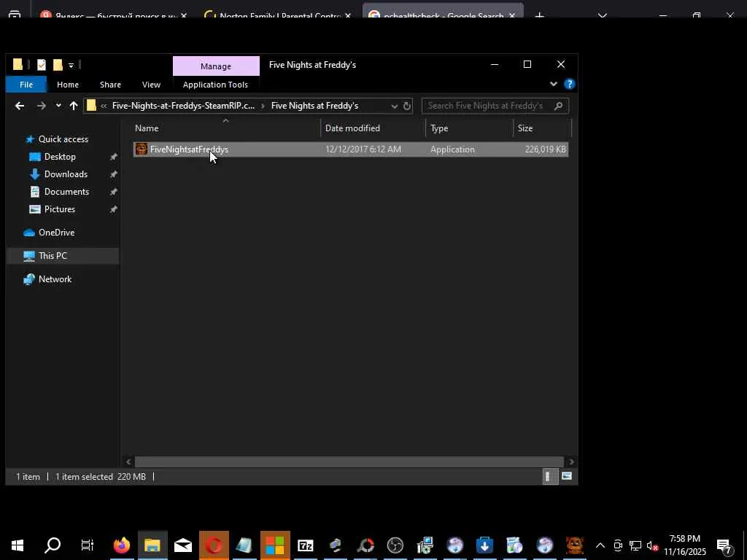Click the 12/12/2017 6:12 AM date cell
Image resolution: width=747 pixels, height=560 pixels.
[x=363, y=149]
